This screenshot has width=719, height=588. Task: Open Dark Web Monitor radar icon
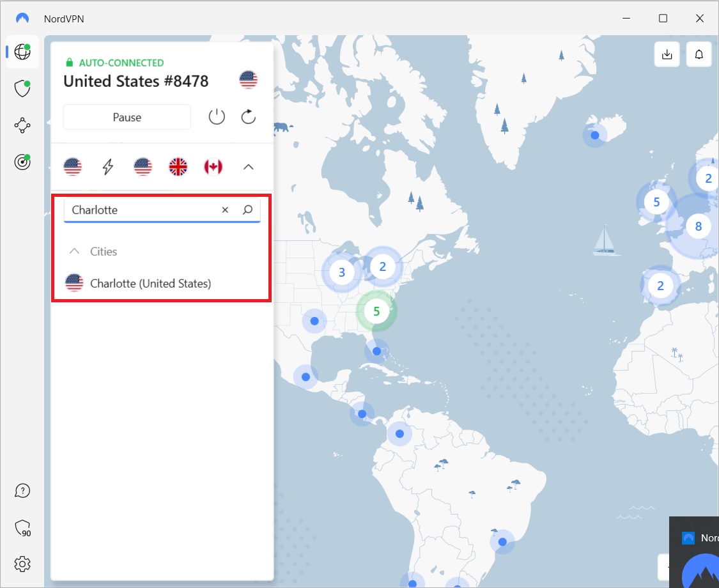click(x=22, y=162)
